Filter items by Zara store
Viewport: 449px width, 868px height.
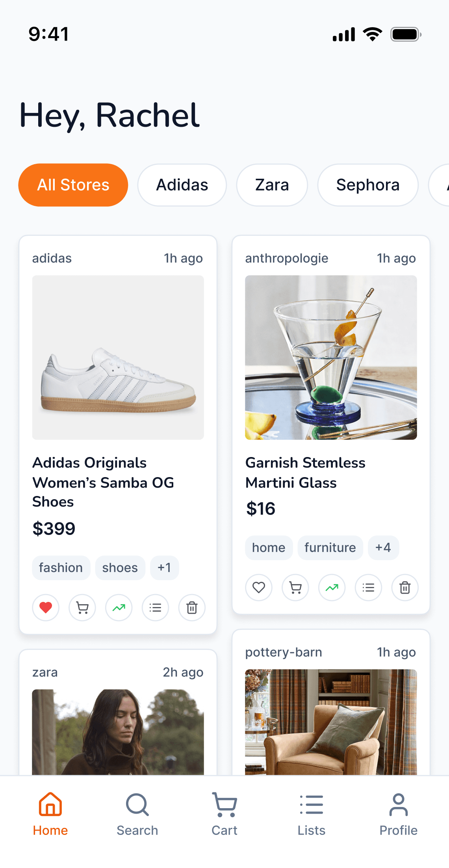pos(272,185)
